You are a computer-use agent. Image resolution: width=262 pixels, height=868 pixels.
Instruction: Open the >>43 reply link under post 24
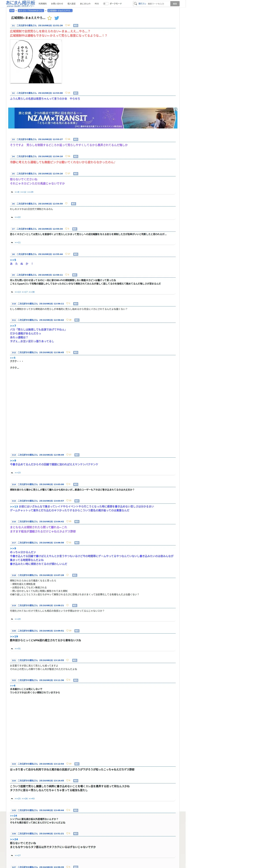[32, 799]
